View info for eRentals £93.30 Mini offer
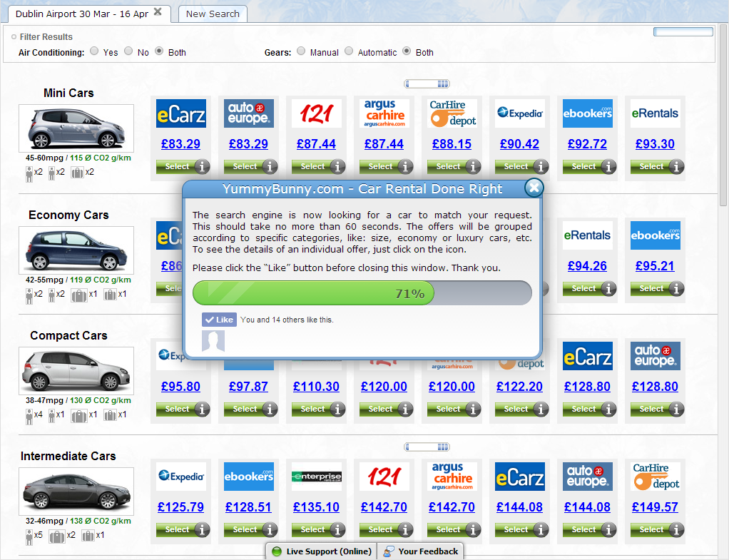 click(676, 166)
